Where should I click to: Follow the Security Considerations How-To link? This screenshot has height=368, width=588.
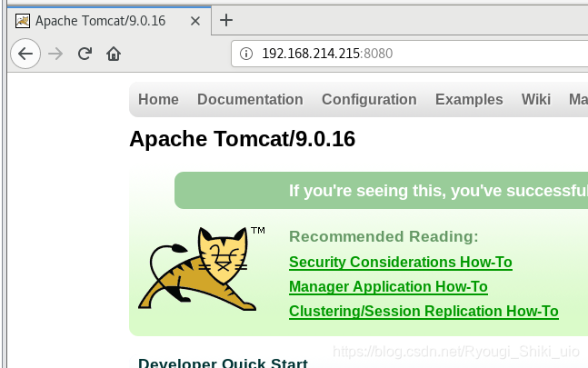401,263
